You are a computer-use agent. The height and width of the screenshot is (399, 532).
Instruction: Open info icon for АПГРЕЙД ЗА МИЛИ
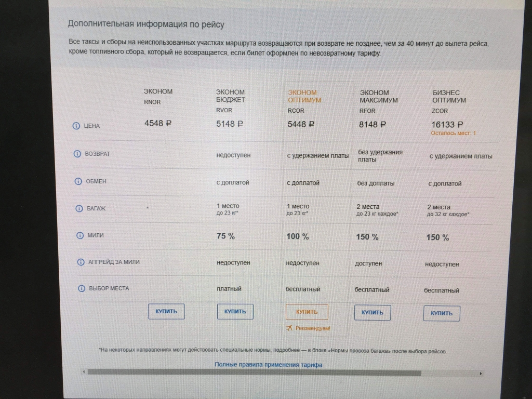click(x=81, y=262)
